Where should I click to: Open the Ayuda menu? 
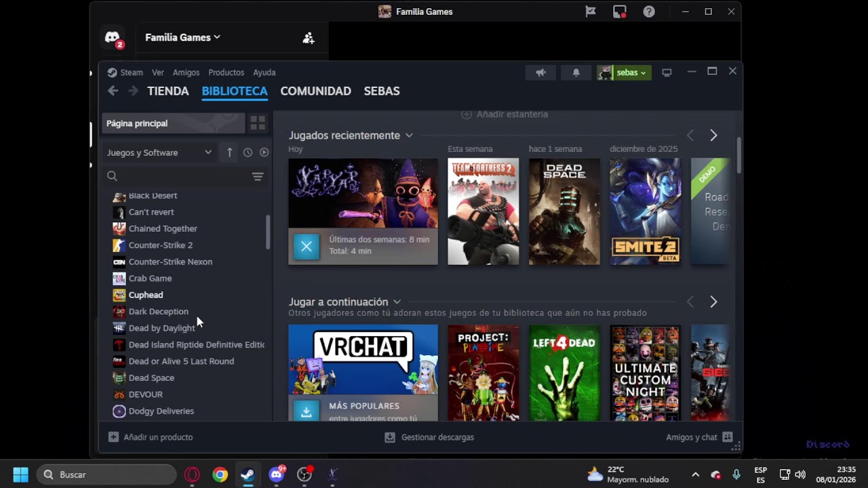click(x=264, y=73)
